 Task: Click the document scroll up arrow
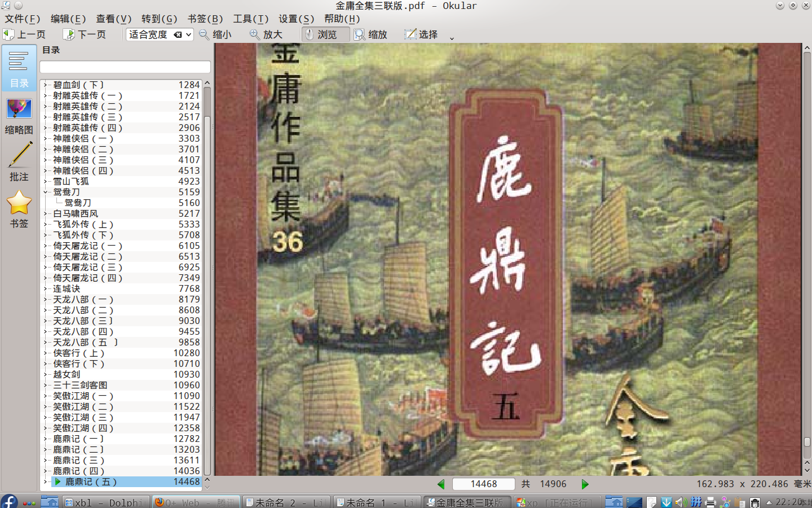point(807,47)
